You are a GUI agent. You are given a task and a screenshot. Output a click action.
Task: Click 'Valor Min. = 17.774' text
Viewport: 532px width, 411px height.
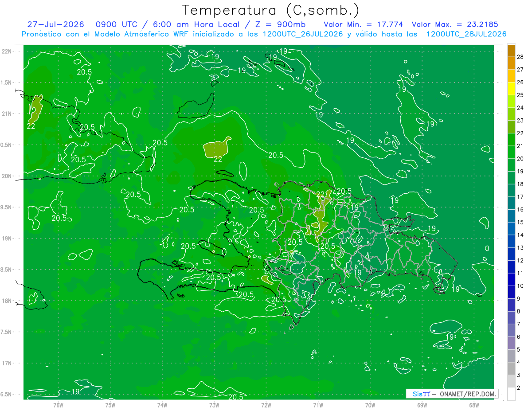364,24
